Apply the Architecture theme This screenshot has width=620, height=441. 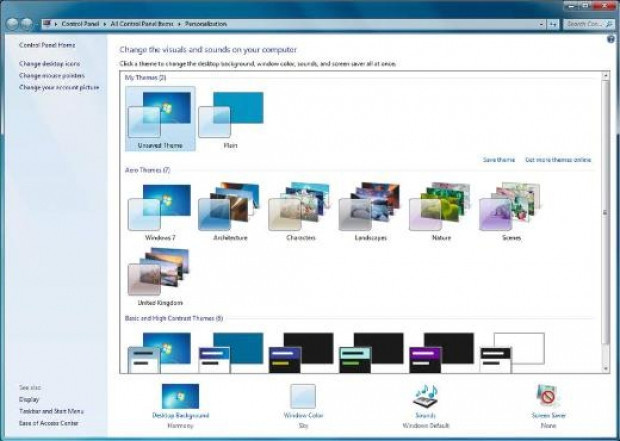point(231,212)
